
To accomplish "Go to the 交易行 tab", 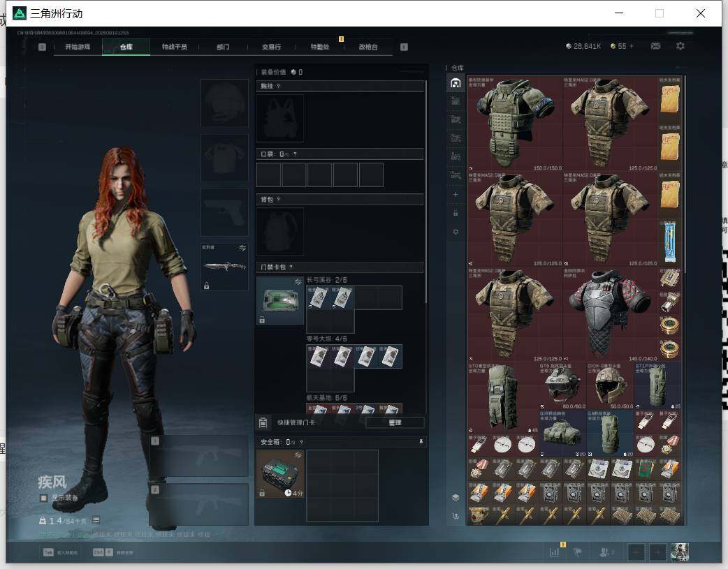I will (x=271, y=47).
